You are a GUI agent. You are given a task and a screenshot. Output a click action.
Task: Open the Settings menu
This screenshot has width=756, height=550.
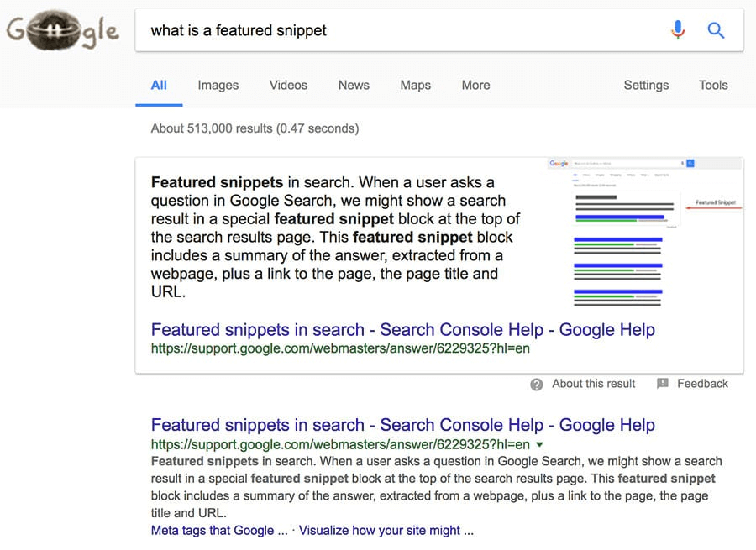point(646,85)
